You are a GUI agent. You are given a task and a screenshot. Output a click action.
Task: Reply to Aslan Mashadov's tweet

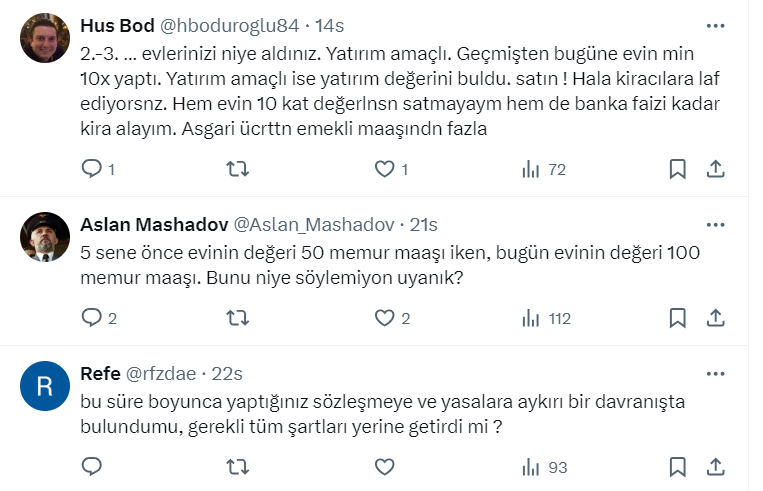(x=92, y=318)
